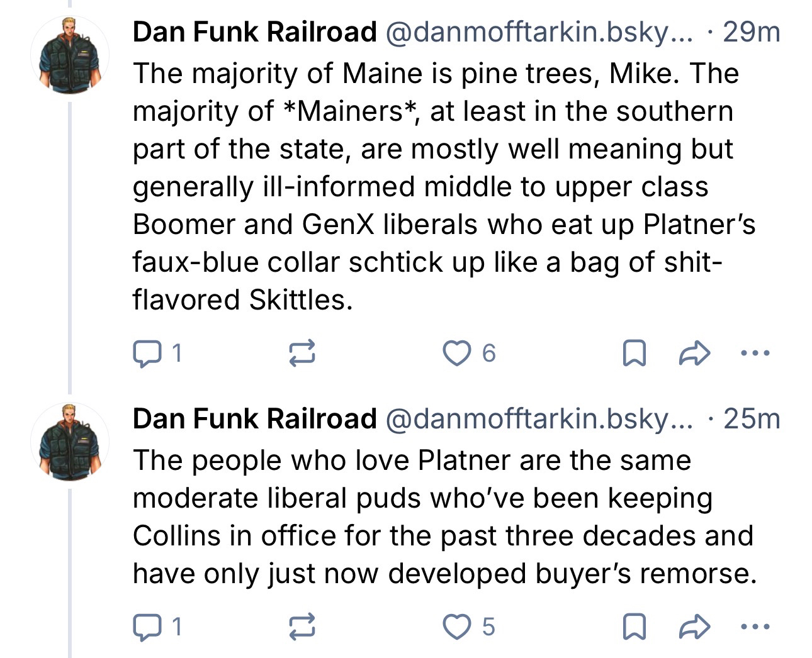This screenshot has width=812, height=658.
Task: Open the avatar on the 25m post
Action: pos(70,441)
